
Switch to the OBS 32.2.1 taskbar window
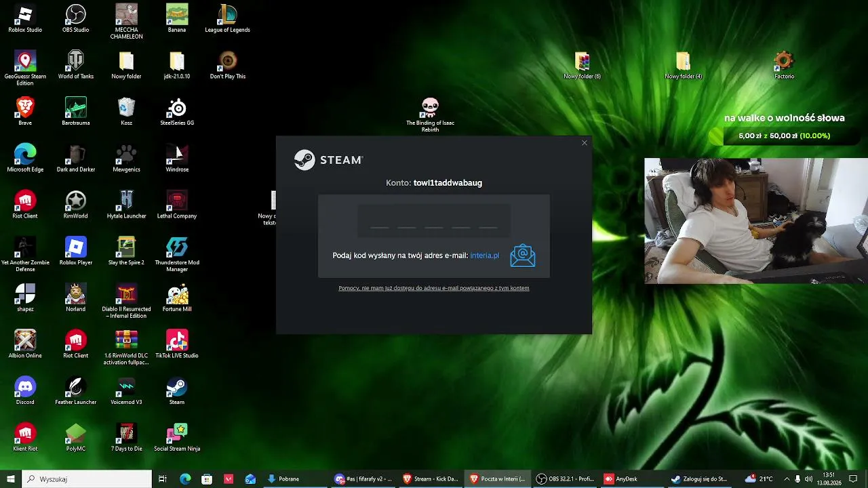[566, 479]
